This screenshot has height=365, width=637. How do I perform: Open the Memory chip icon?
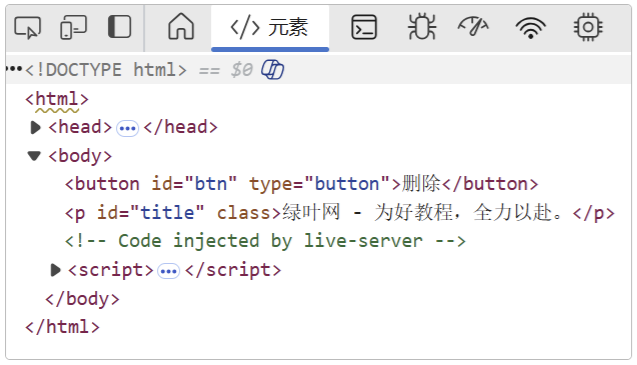(x=588, y=27)
